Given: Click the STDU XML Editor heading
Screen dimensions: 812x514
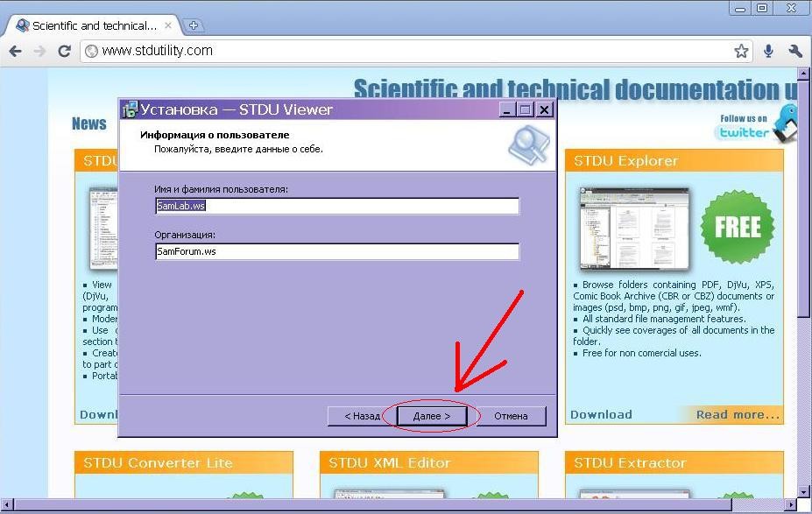Looking at the screenshot, I should pos(390,462).
